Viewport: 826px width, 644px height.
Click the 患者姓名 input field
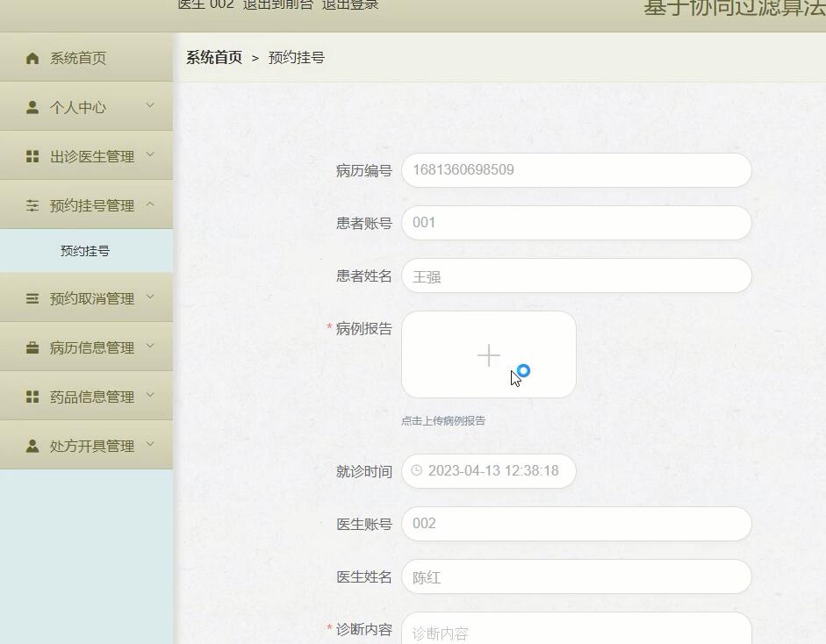point(577,275)
